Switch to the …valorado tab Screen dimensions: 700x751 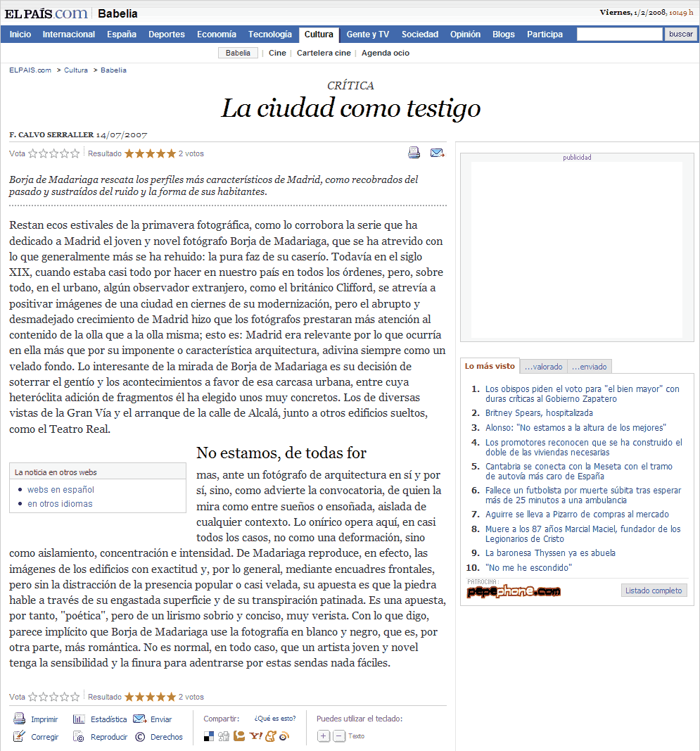(x=543, y=367)
